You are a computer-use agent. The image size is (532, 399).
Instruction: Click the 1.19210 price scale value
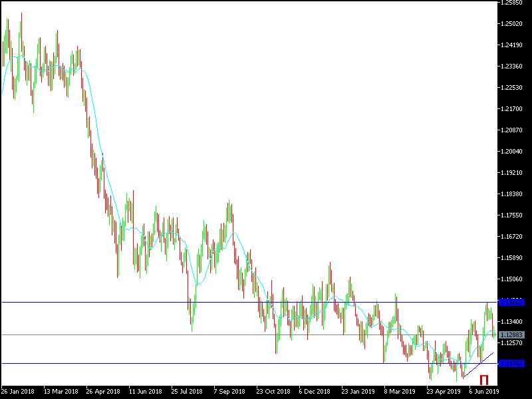click(511, 173)
